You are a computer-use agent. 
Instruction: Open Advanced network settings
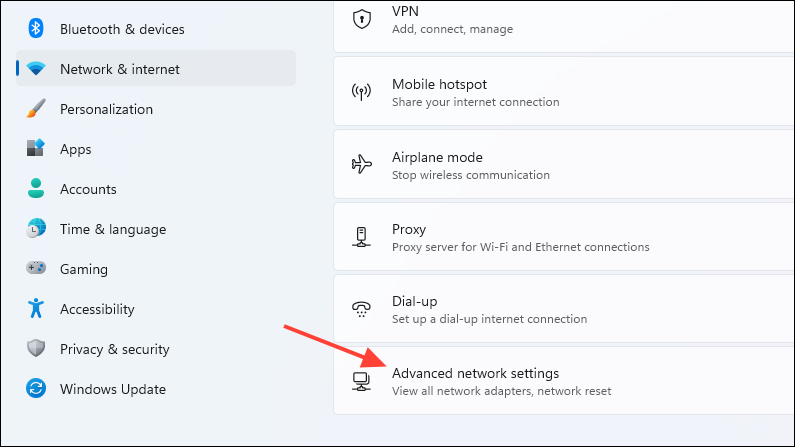pos(564,381)
